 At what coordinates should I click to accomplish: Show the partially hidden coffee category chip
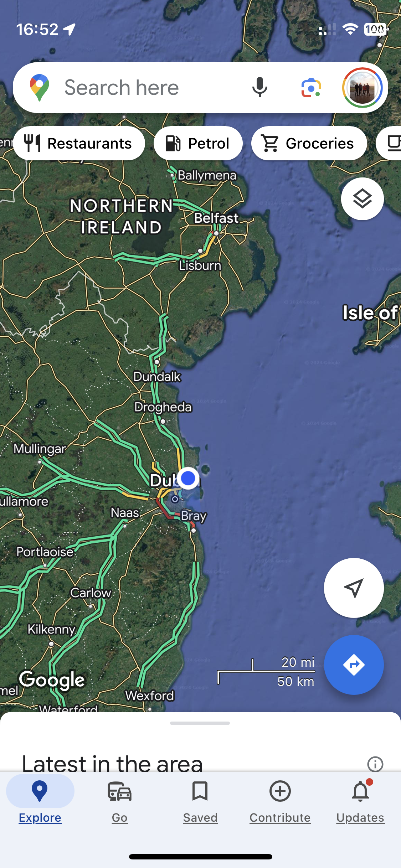(x=389, y=143)
